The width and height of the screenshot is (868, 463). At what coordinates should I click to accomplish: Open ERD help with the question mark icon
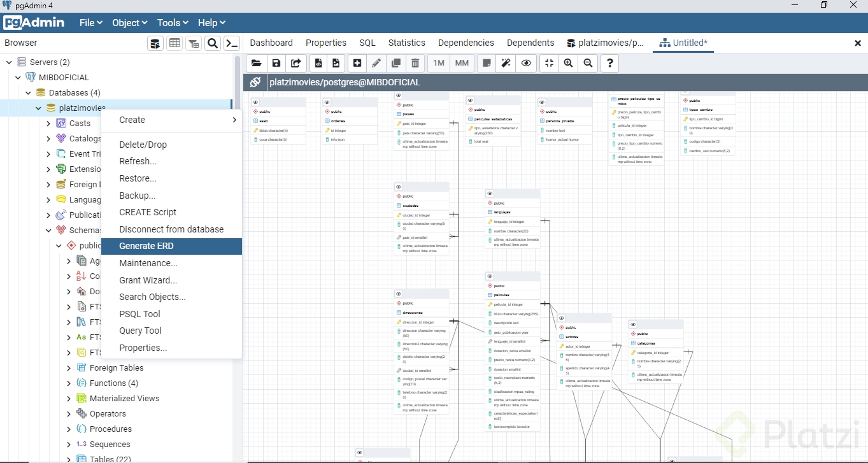pos(610,63)
